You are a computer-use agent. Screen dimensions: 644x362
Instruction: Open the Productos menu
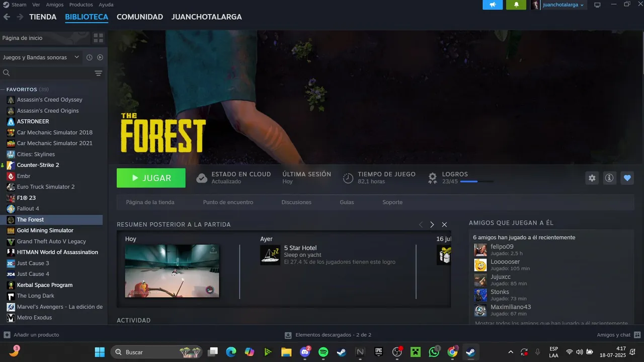(x=81, y=5)
